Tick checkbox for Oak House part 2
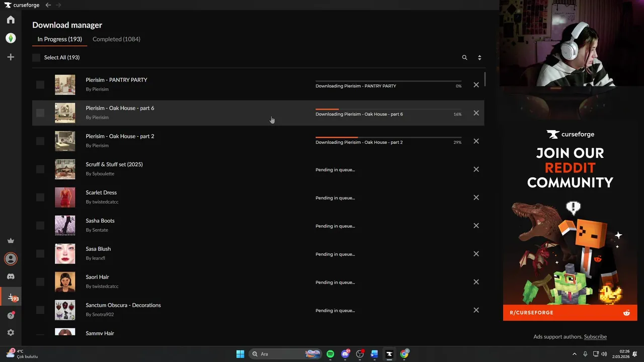 pyautogui.click(x=40, y=141)
